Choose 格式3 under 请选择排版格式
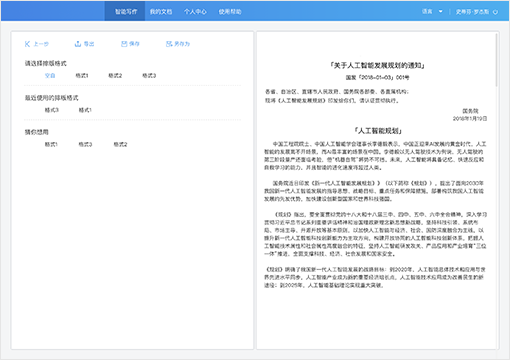This screenshot has width=510, height=360. coord(149,76)
